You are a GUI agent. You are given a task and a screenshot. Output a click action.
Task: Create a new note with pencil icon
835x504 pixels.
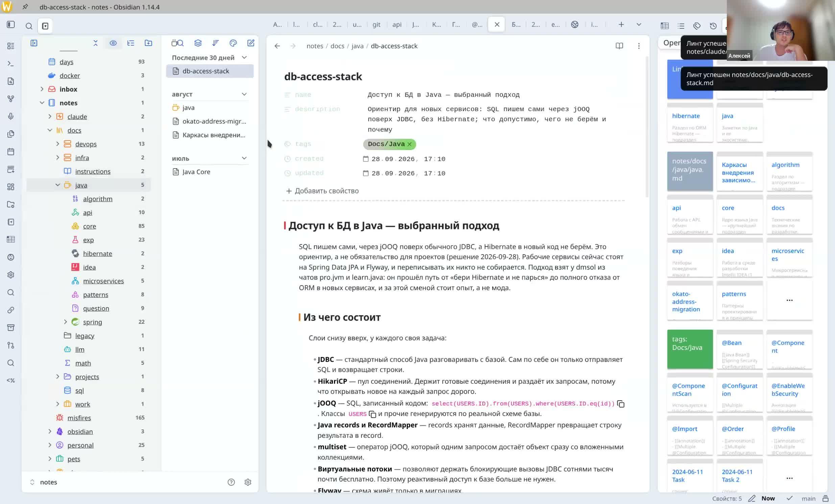(251, 43)
